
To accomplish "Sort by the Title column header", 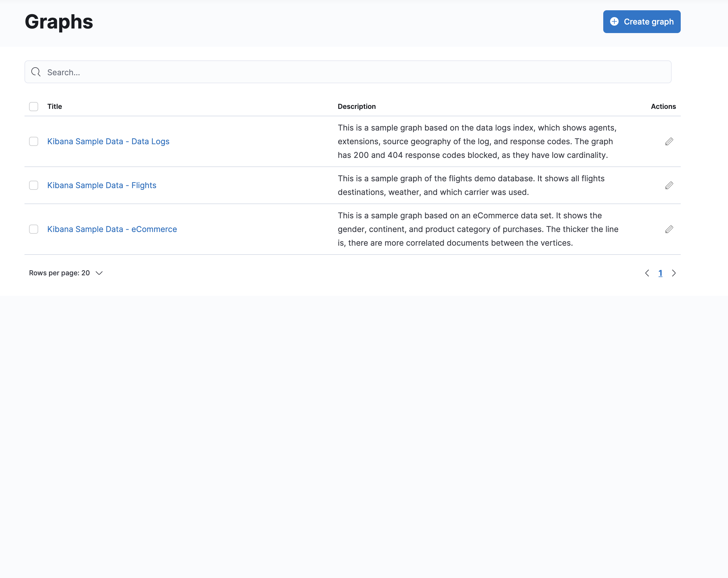I will [x=55, y=106].
